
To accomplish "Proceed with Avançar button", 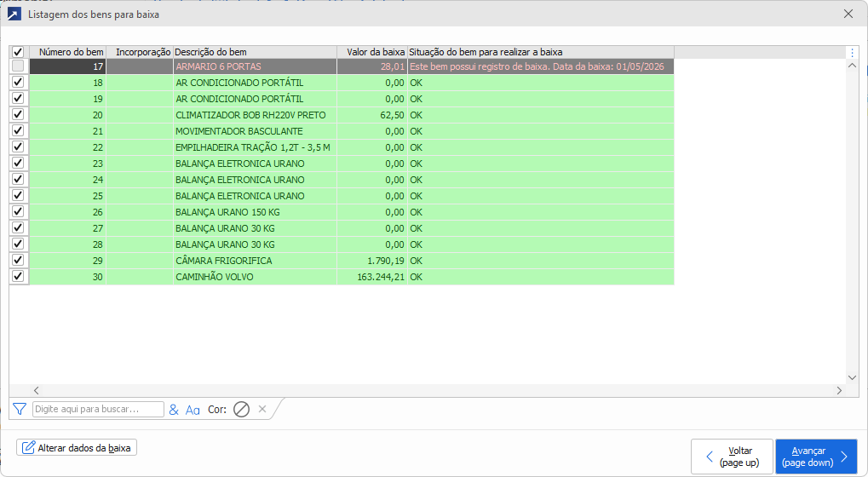I will (816, 457).
